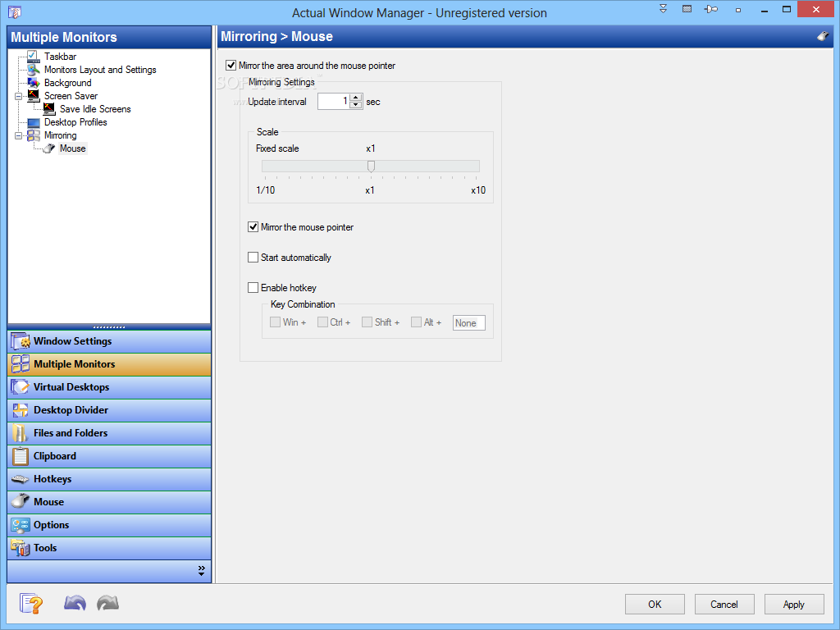Click the Apply button
This screenshot has height=630, width=840.
pos(794,605)
